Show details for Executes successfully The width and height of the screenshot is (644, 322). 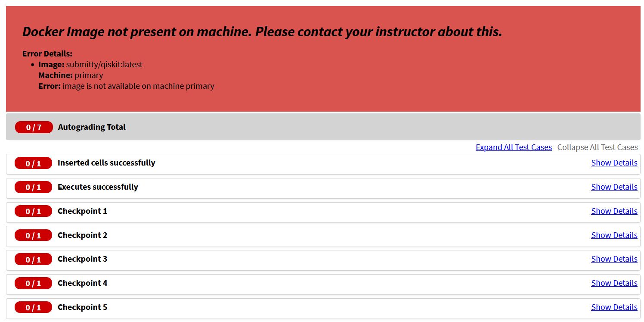click(614, 187)
